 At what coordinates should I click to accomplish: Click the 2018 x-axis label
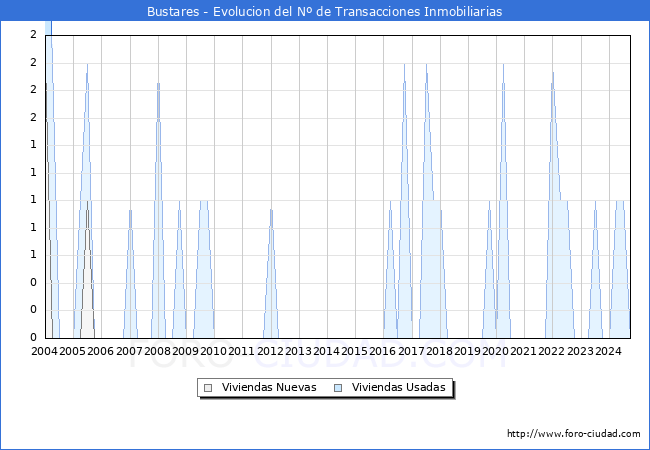pyautogui.click(x=439, y=351)
